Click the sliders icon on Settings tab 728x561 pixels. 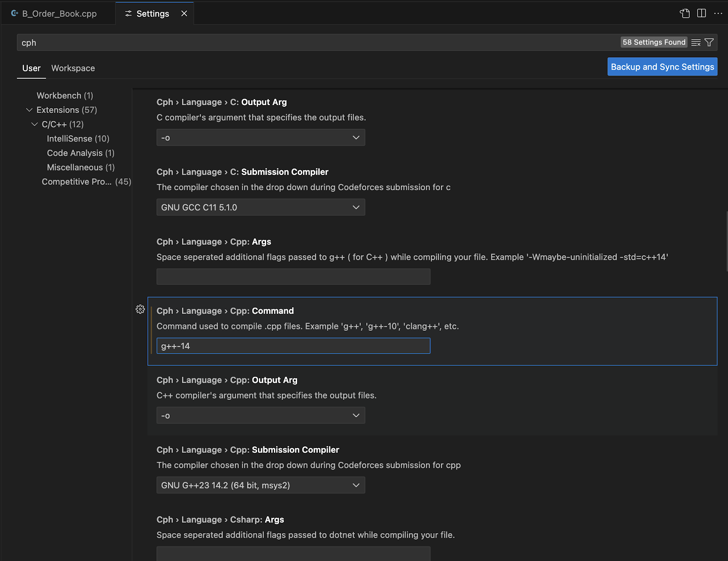tap(128, 14)
